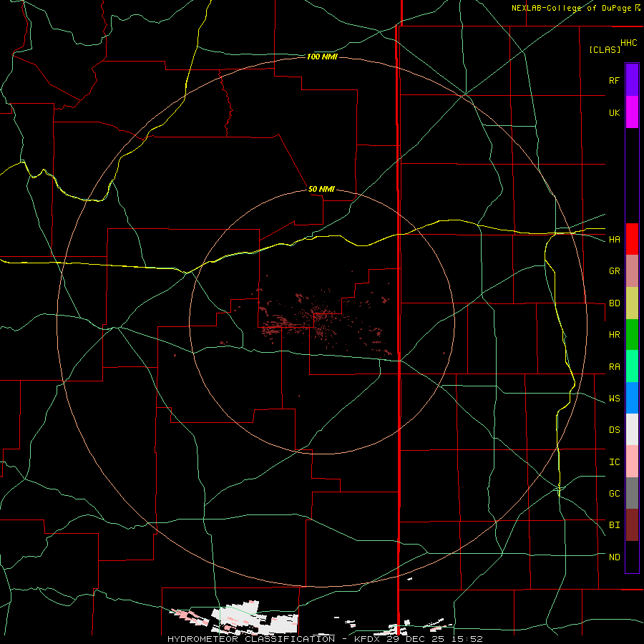Select the BD yellow legend block
Image resolution: width=644 pixels, height=644 pixels.
coord(632,303)
